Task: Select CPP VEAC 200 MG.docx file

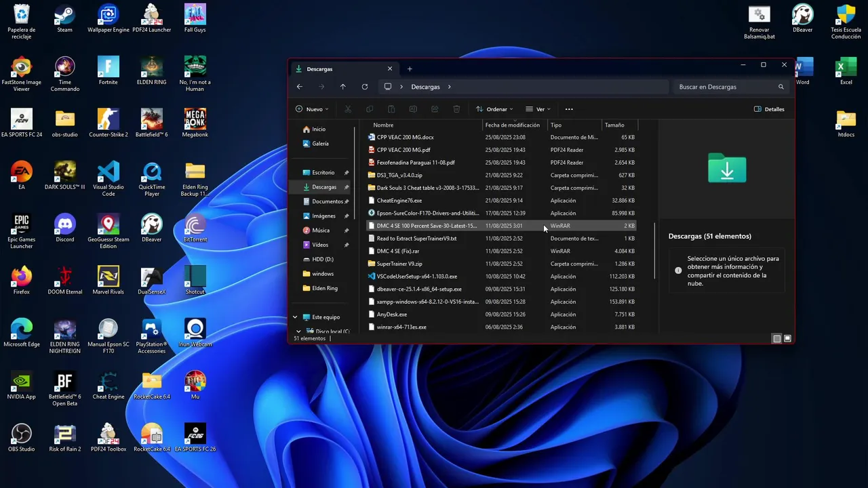Action: (x=502, y=138)
